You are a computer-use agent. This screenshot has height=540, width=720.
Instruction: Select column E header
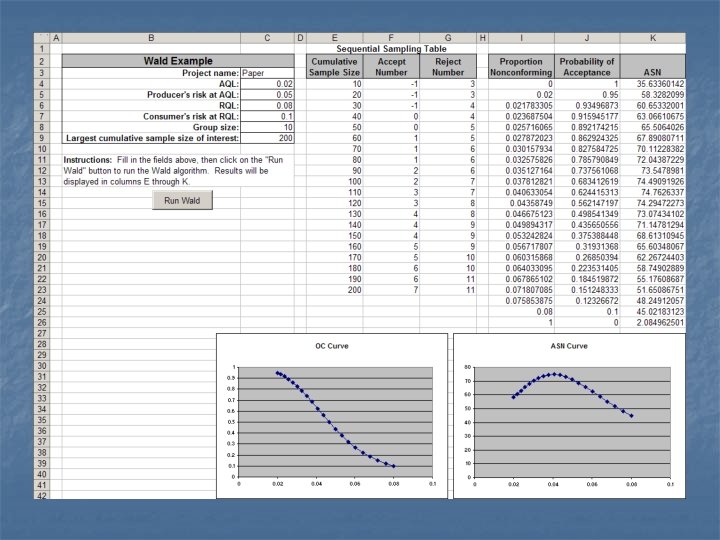point(334,38)
